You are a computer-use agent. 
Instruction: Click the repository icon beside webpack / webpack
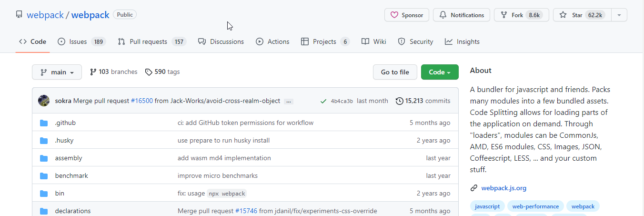(19, 15)
